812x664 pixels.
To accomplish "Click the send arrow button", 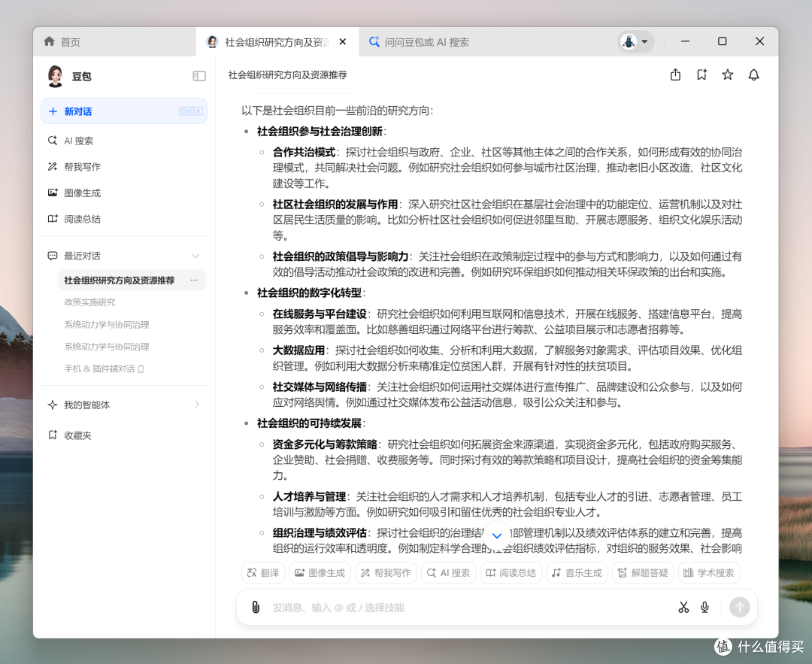I will tap(740, 607).
